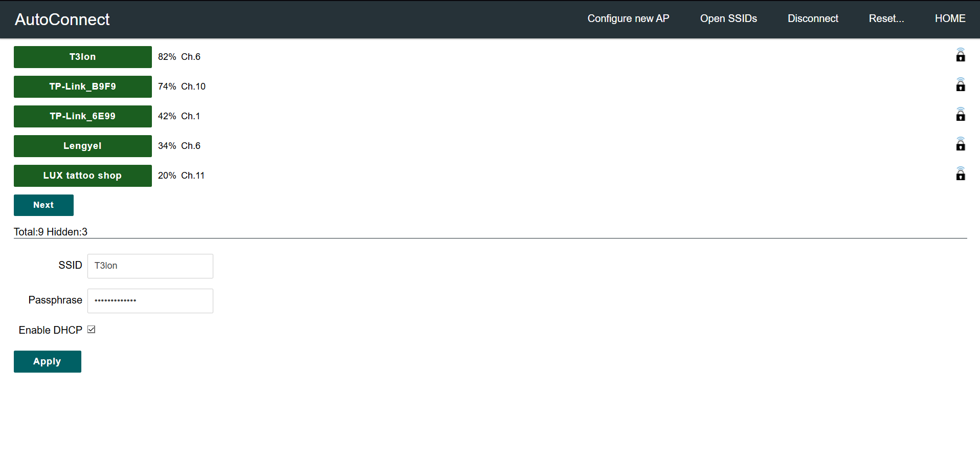Select Disconnect in the top menu
This screenshot has width=980, height=454.
click(x=813, y=18)
